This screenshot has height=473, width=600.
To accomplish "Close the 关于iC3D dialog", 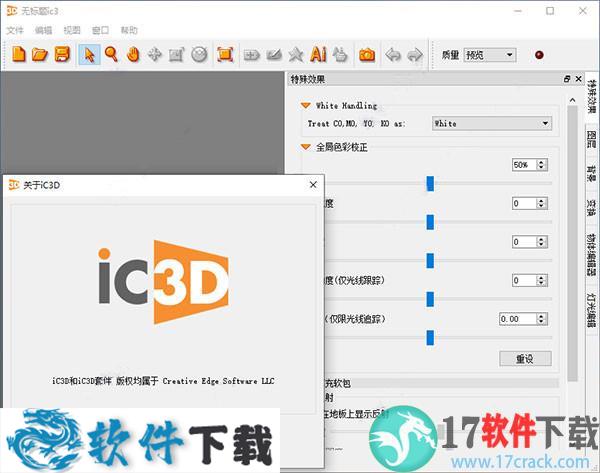I will click(313, 185).
